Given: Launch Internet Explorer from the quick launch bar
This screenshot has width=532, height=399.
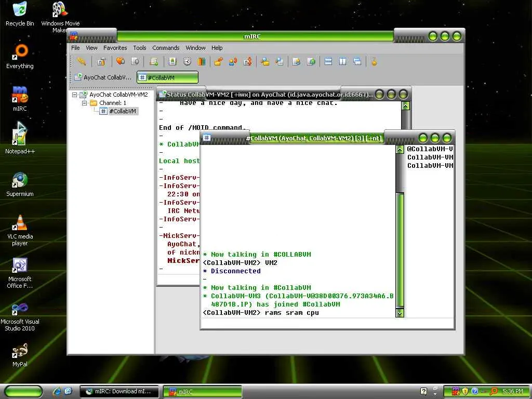Looking at the screenshot, I should coord(57,391).
